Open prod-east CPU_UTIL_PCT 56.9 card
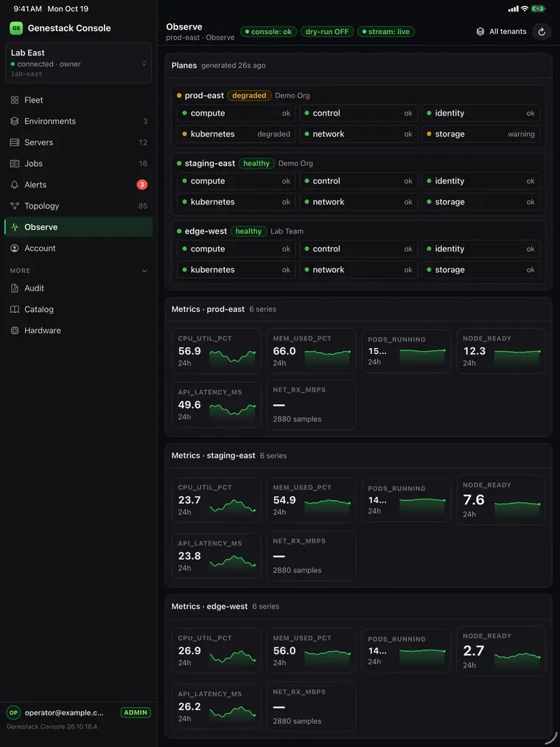The height and width of the screenshot is (747, 560). 216,350
